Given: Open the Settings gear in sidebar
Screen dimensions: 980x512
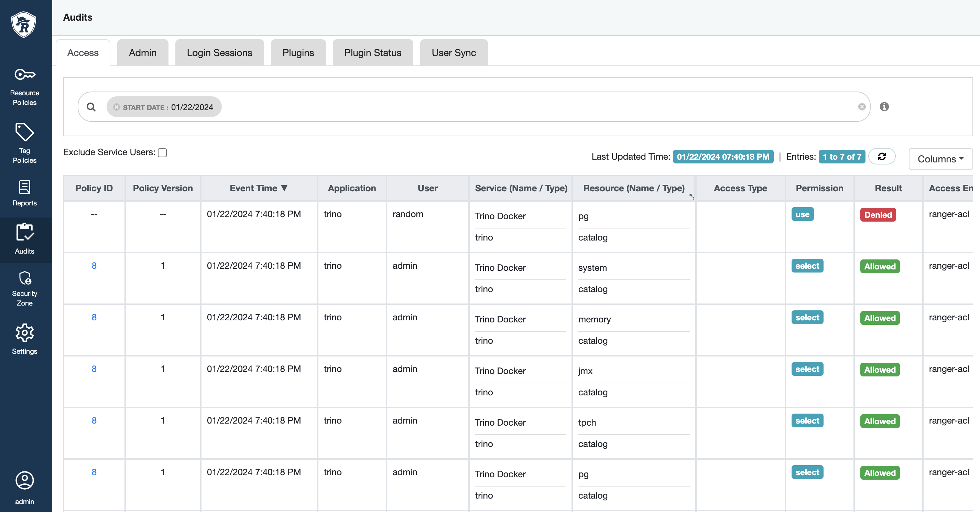Looking at the screenshot, I should (24, 339).
